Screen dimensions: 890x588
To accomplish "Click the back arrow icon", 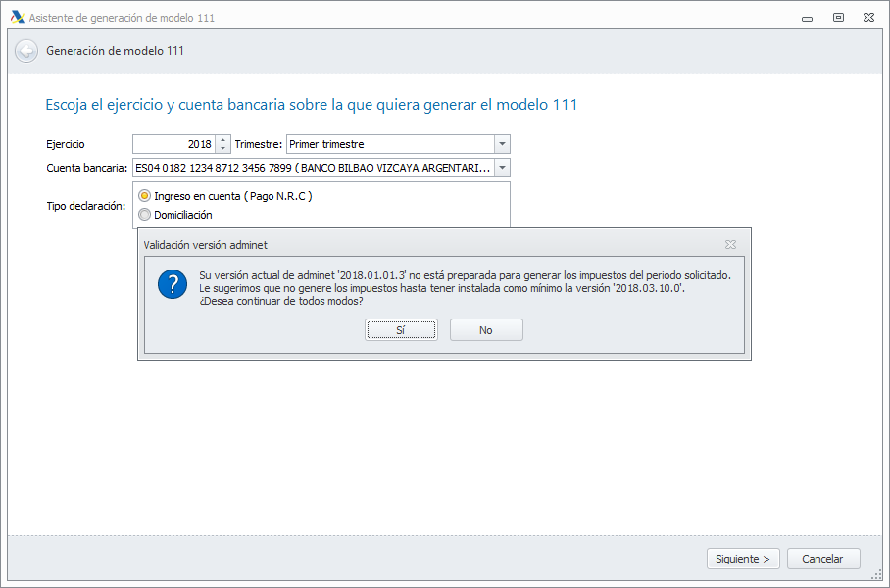I will click(x=26, y=51).
